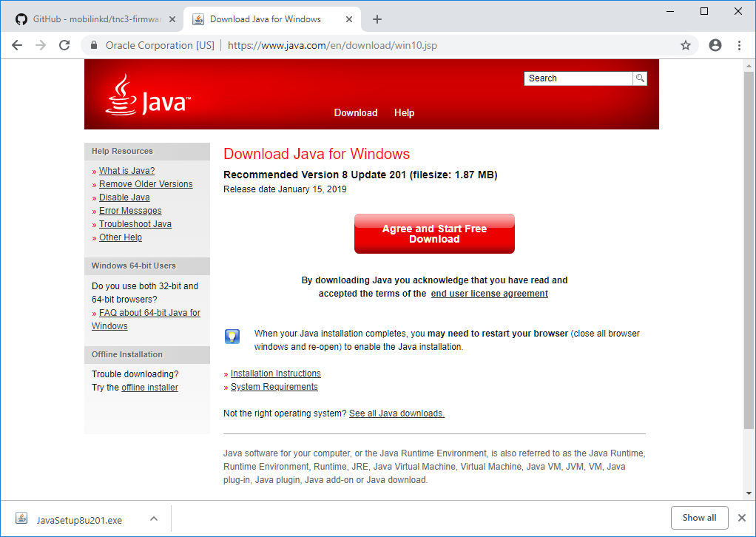Click the scrollbar down arrow
The width and height of the screenshot is (756, 537).
[749, 493]
